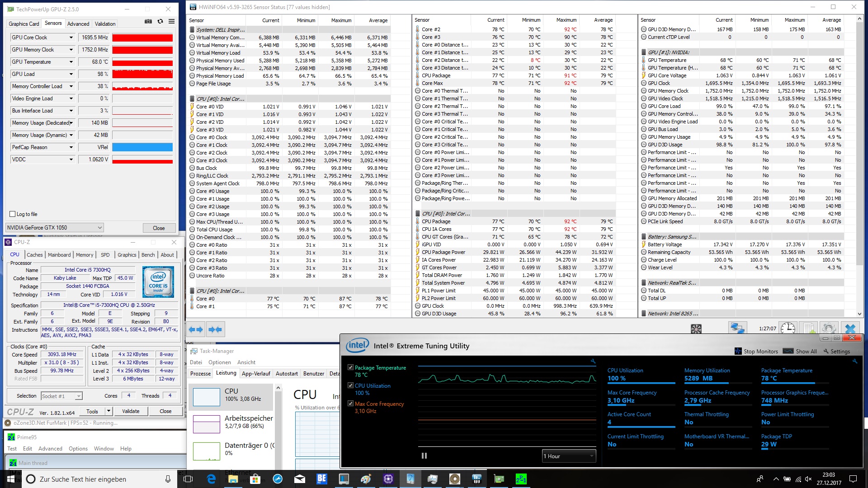Open the Windows notification center icon
The width and height of the screenshot is (868, 488).
(853, 479)
